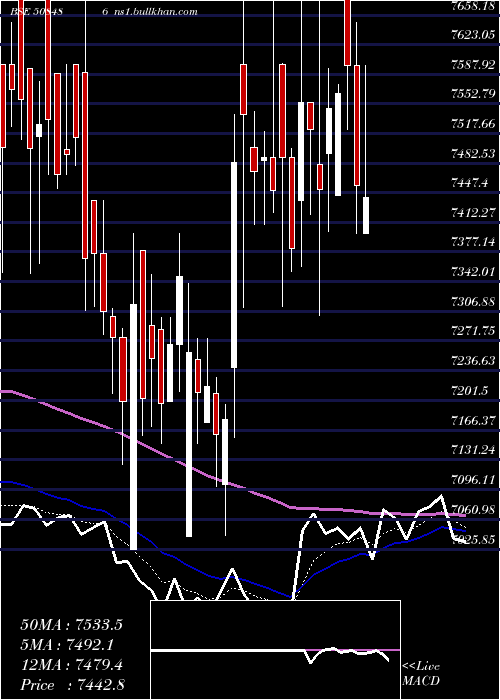Click the 7271.75 price axis label
Screen dimensions: 500x700
point(474,331)
